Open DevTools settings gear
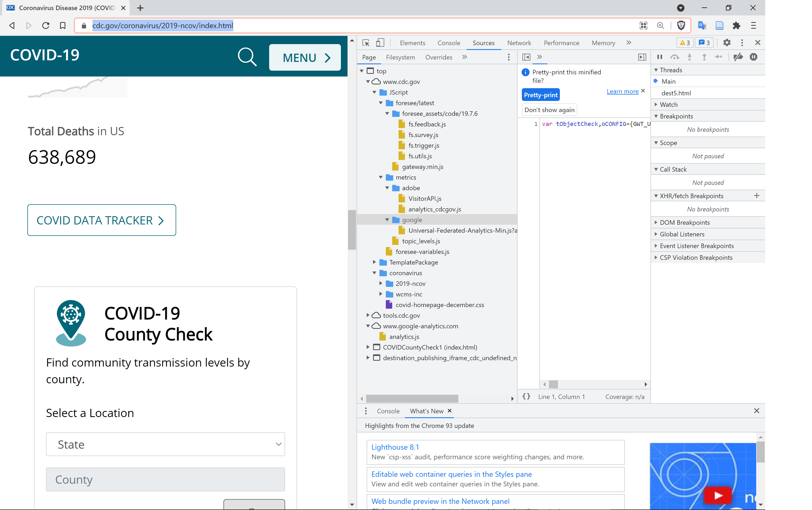The width and height of the screenshot is (812, 510). pos(727,43)
